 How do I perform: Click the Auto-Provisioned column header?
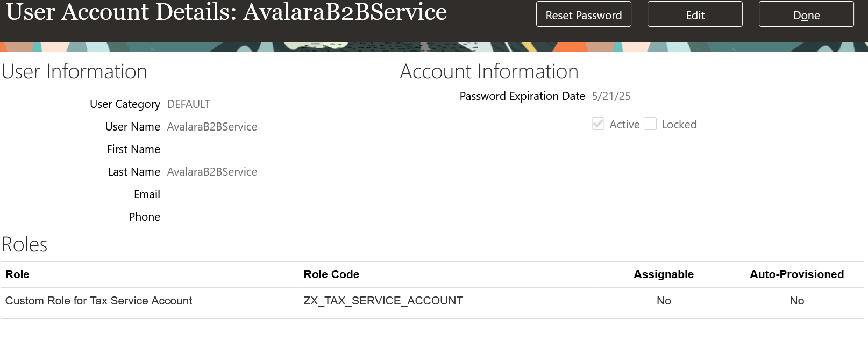[x=796, y=274]
